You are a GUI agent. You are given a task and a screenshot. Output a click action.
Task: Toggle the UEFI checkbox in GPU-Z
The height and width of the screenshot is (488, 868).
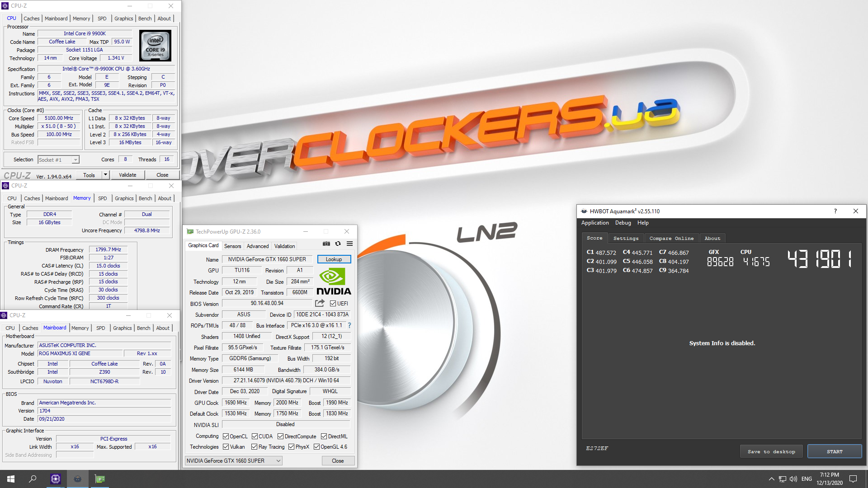[333, 304]
